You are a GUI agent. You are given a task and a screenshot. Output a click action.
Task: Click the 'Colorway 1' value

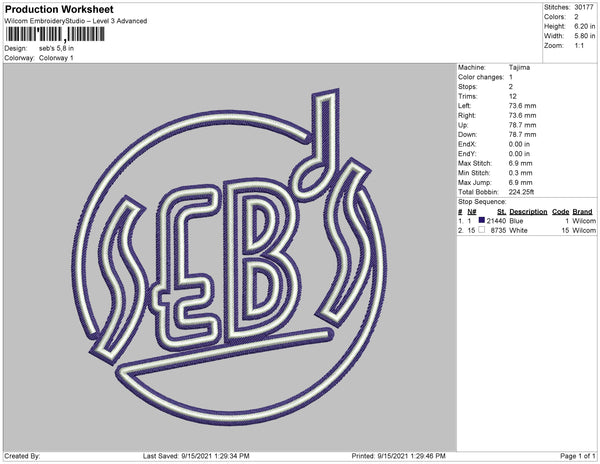pos(56,58)
